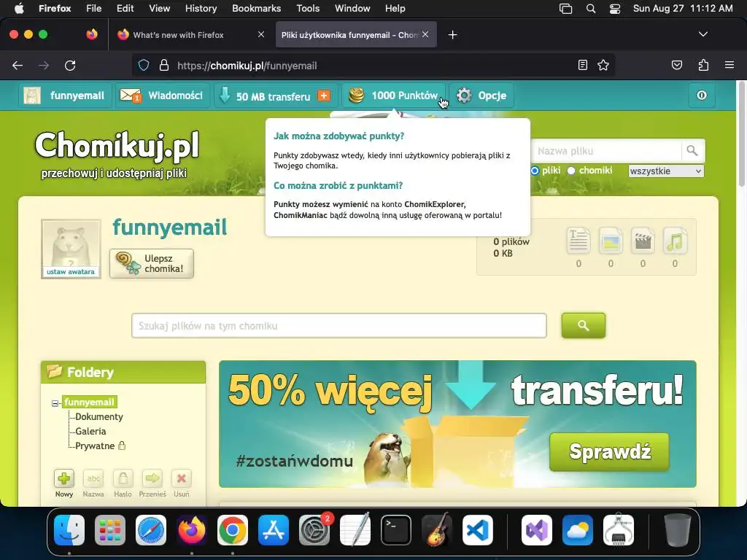The width and height of the screenshot is (747, 560).
Task: Click the magnifier icon next to Nazwa pliku
Action: [692, 151]
